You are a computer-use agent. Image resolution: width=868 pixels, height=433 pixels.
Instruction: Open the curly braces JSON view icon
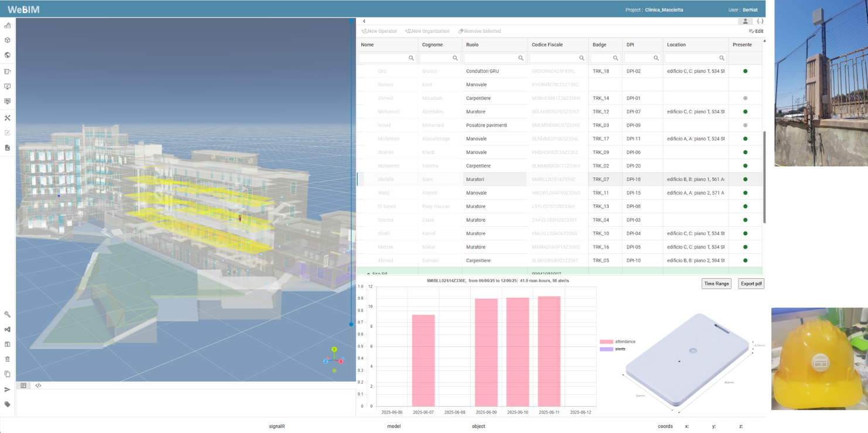(x=760, y=21)
